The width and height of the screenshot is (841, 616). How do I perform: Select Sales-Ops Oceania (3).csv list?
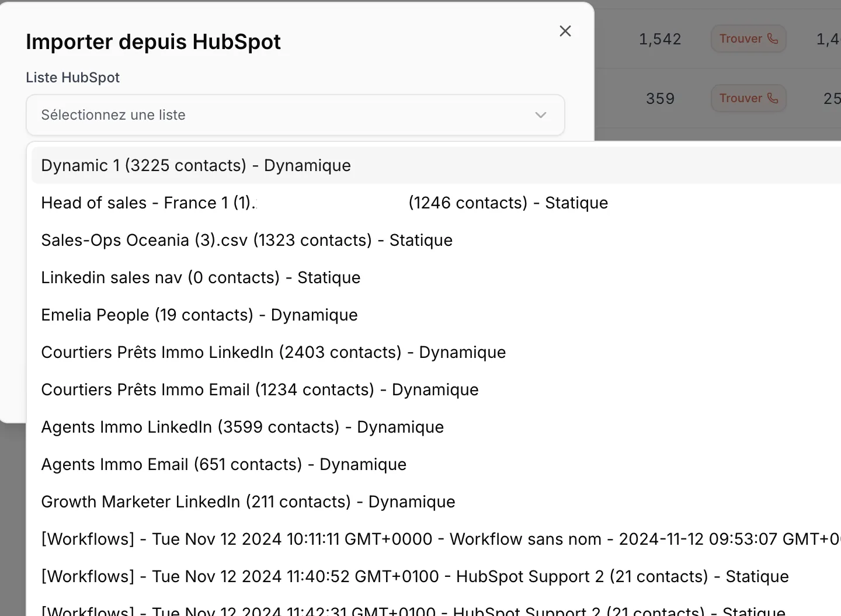tap(436, 240)
